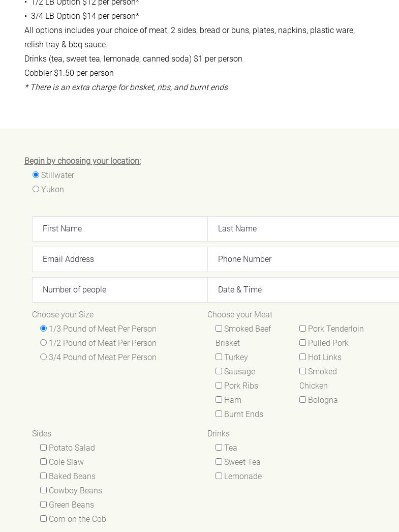This screenshot has width=399, height=532.
Task: Check the Cowboy Beans side option
Action: click(43, 490)
